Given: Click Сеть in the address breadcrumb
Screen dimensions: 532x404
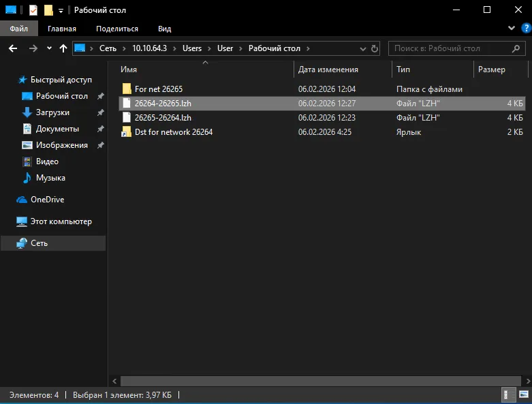Looking at the screenshot, I should (108, 48).
